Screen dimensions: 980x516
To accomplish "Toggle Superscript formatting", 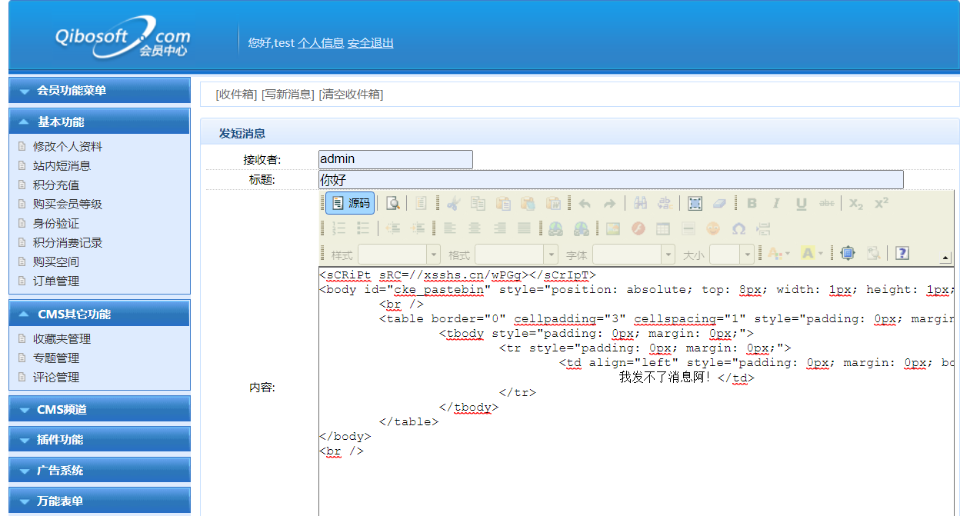I will (882, 203).
